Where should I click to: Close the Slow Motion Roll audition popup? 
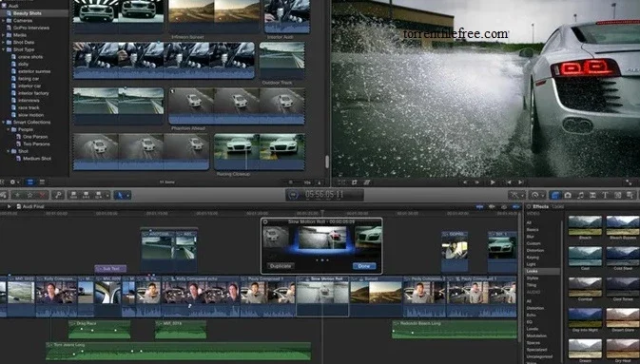pyautogui.click(x=265, y=222)
